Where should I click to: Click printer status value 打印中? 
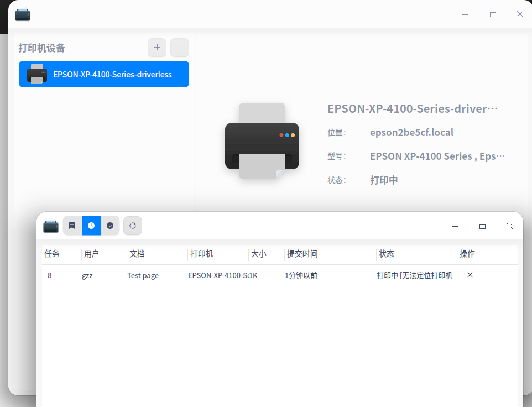(x=384, y=180)
